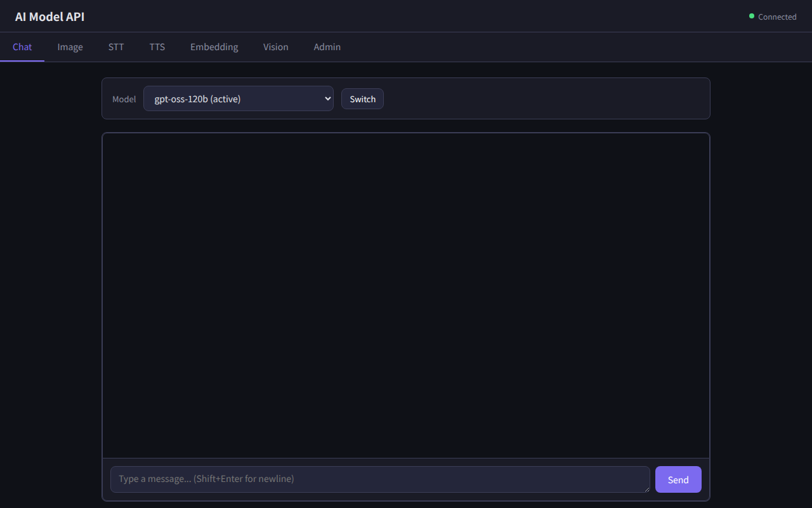812x508 pixels.
Task: Switch to the Admin tab
Action: pyautogui.click(x=327, y=46)
